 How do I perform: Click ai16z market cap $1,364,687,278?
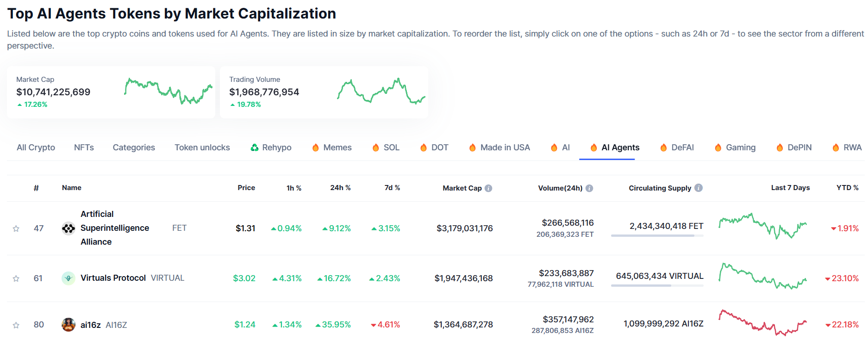[463, 325]
